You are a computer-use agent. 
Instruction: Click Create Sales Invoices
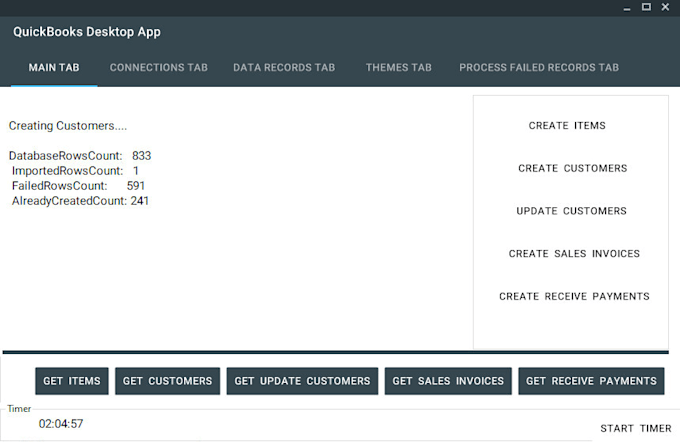574,254
